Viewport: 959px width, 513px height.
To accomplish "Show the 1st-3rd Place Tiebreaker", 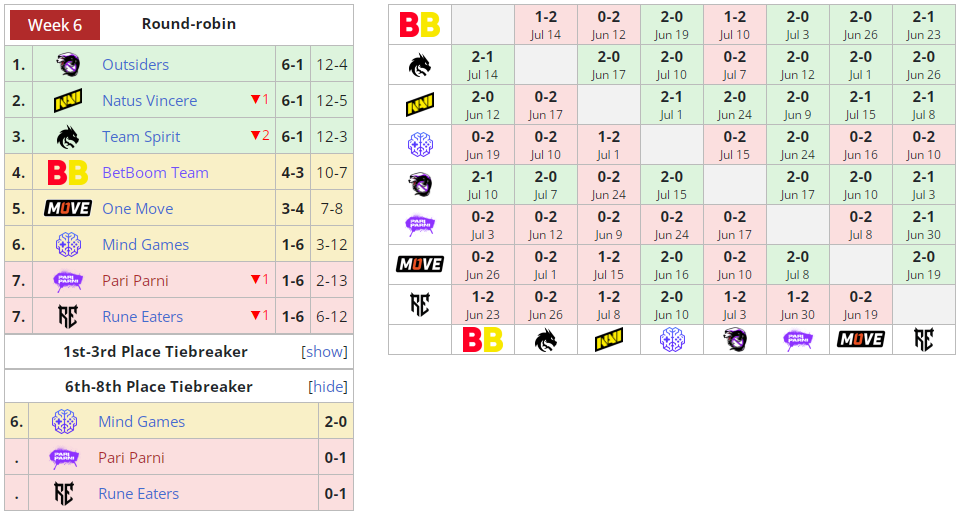I will (x=324, y=352).
